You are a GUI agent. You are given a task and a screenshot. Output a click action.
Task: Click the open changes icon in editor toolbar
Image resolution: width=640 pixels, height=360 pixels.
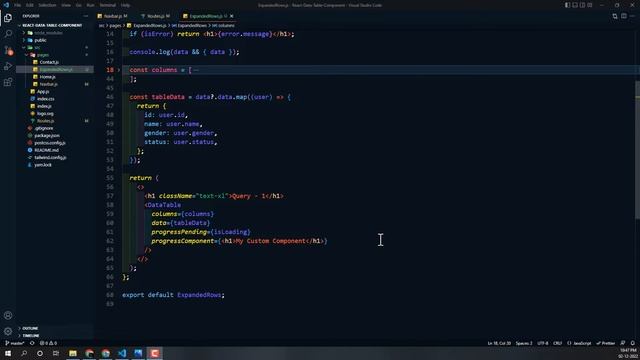[x=615, y=16]
